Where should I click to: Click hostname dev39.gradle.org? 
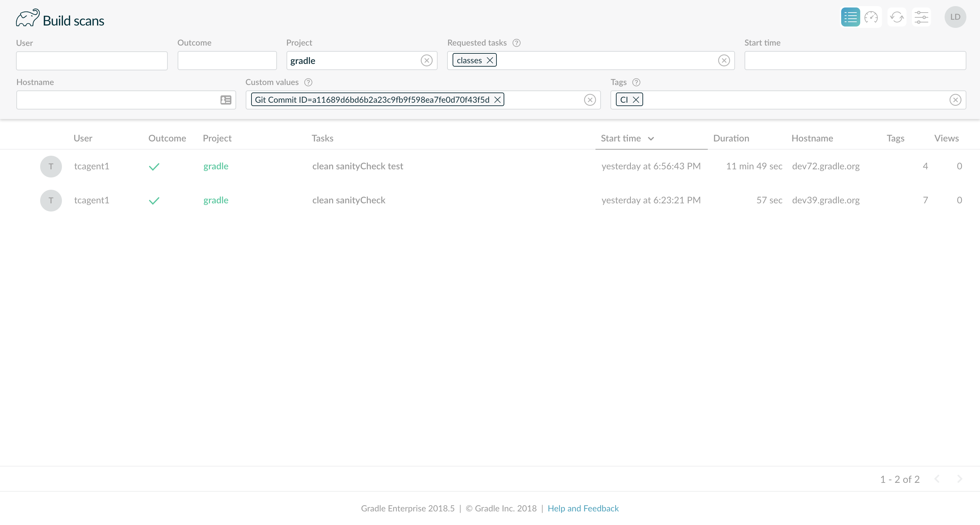pos(826,200)
